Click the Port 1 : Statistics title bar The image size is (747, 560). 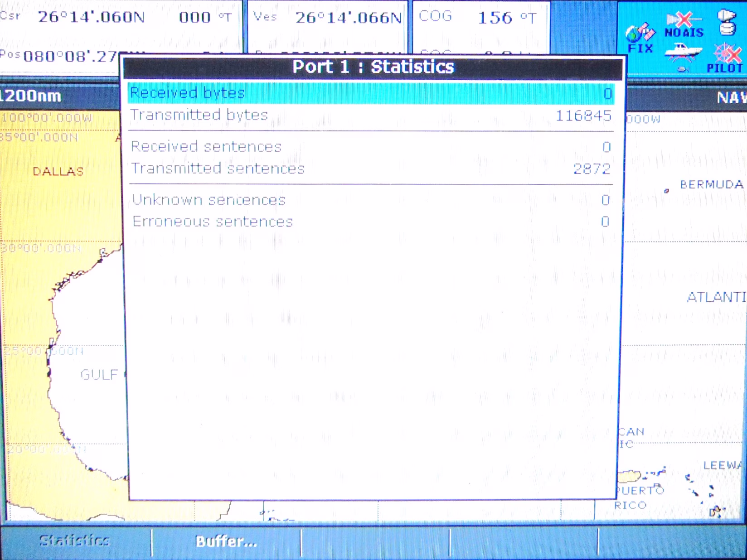pyautogui.click(x=373, y=67)
